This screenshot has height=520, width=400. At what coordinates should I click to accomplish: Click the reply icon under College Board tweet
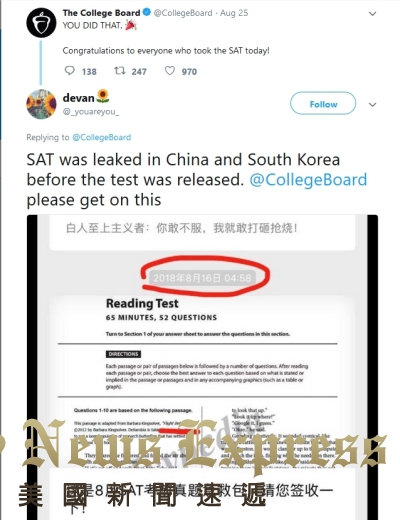[69, 71]
